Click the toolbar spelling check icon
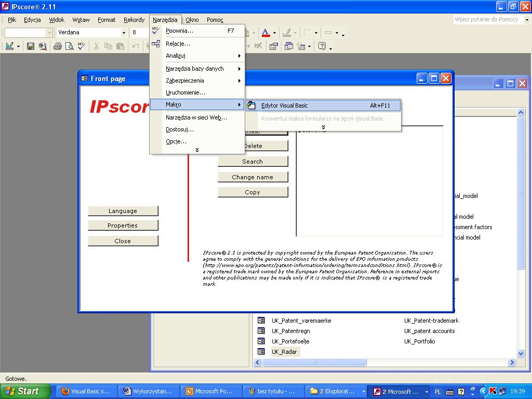Screen dimensions: 532x399 (82, 46)
